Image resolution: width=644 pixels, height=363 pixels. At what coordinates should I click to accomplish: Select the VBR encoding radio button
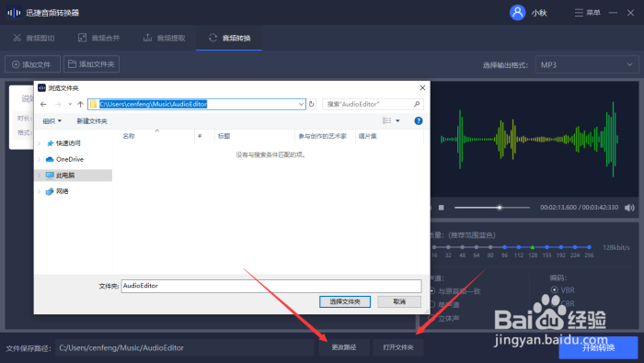[x=555, y=290]
